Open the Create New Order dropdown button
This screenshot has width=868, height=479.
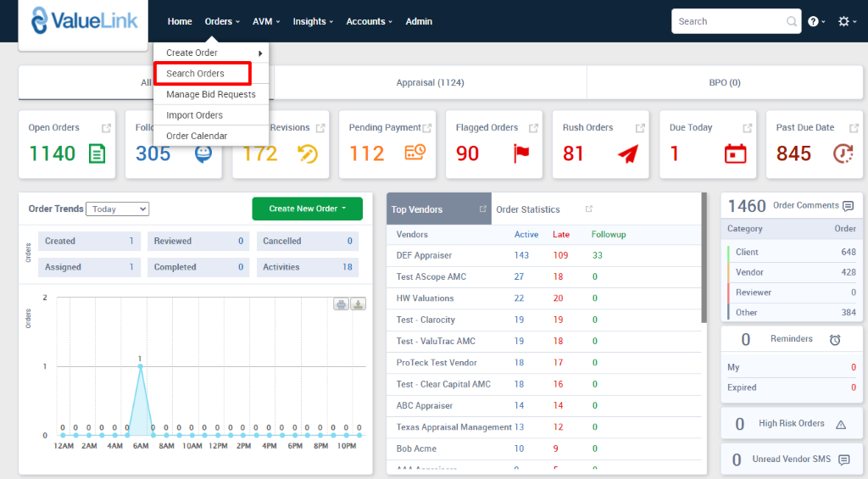[307, 209]
